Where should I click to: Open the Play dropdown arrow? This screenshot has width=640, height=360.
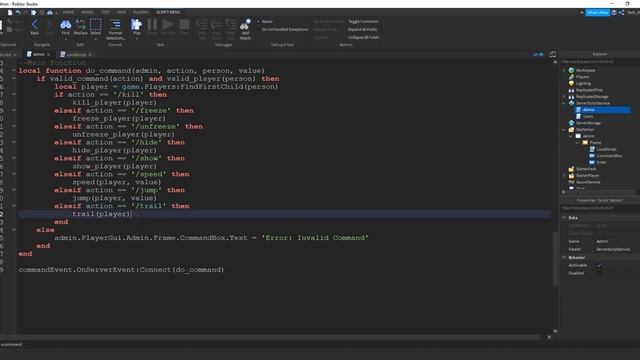click(x=137, y=39)
